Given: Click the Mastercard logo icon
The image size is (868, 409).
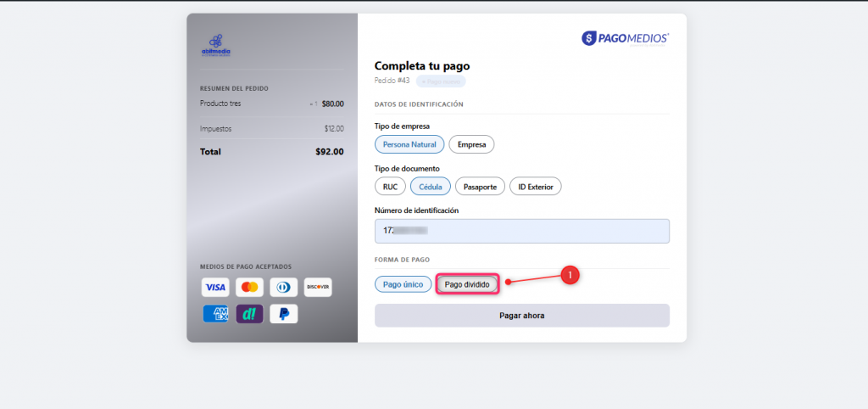Looking at the screenshot, I should [248, 287].
